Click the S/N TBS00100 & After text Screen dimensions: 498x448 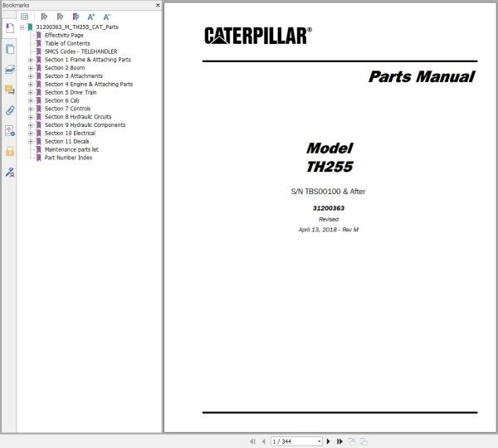click(328, 192)
